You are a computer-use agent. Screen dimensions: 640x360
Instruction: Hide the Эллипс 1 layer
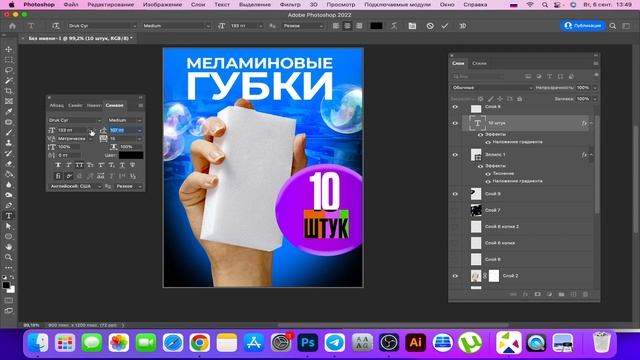coord(455,155)
